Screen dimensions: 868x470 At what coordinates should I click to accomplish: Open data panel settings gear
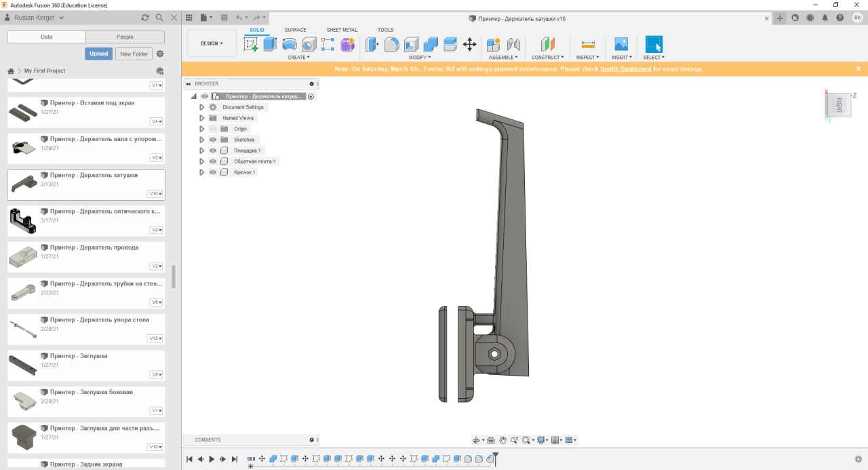[160, 54]
